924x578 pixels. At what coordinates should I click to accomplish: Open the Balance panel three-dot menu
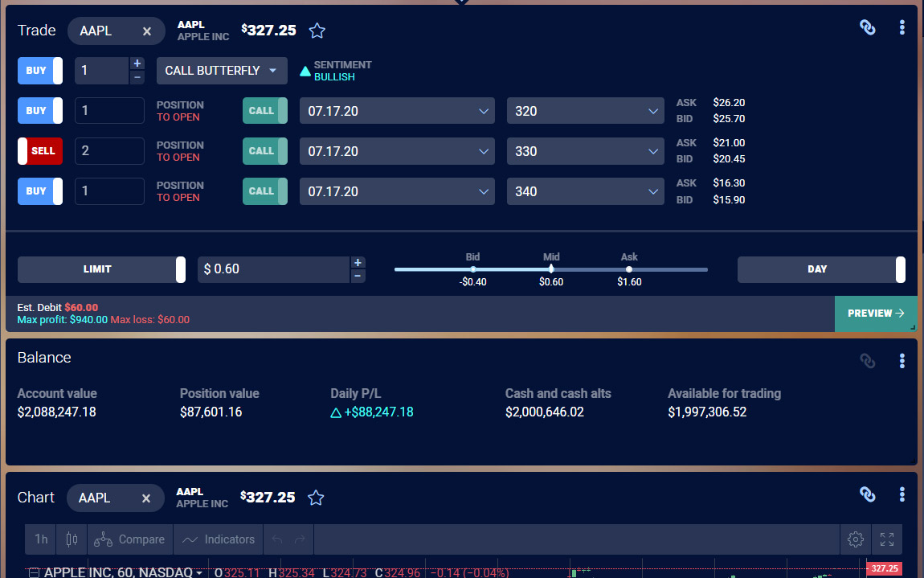(x=902, y=360)
